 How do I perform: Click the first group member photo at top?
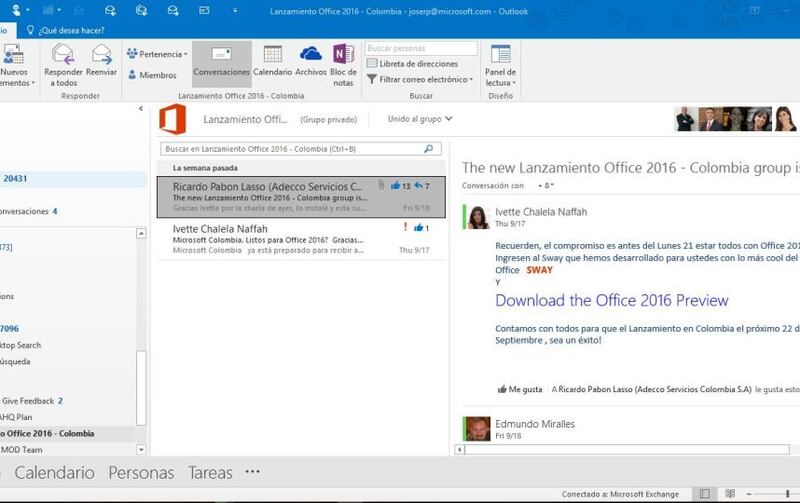[x=685, y=119]
